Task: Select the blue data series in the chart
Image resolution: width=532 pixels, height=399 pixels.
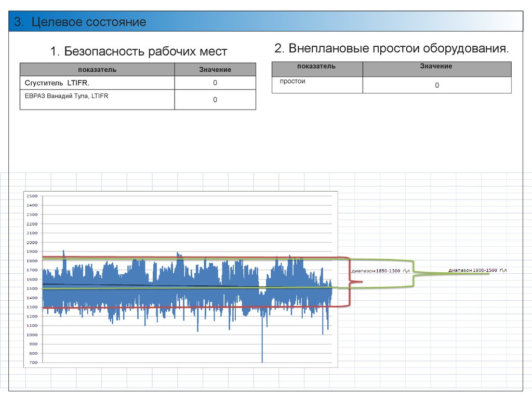Action: click(156, 291)
